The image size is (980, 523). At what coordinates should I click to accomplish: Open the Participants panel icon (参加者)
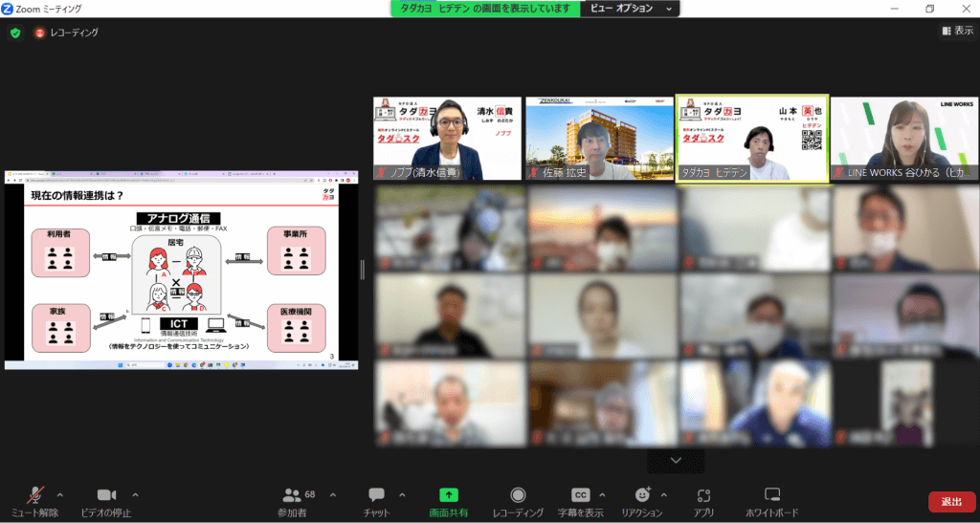point(293,495)
